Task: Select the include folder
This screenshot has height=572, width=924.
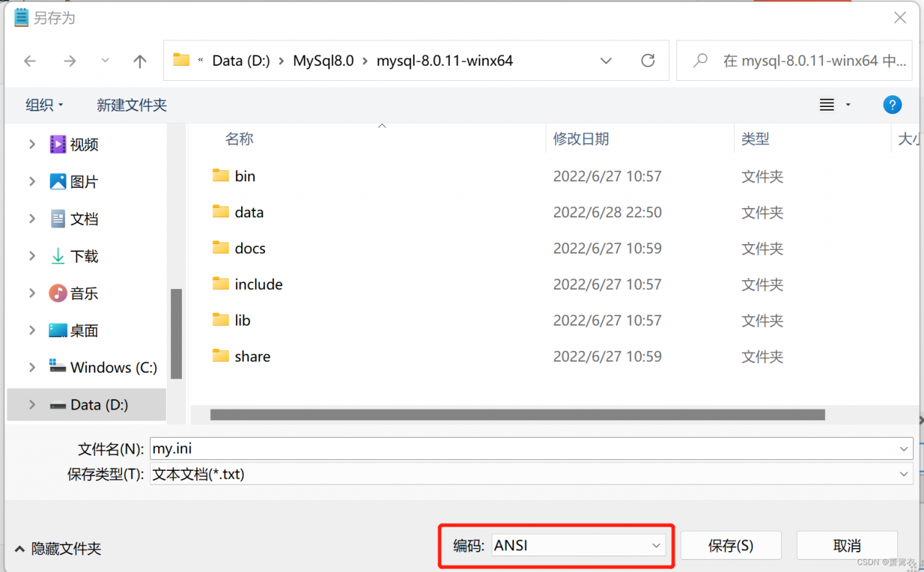Action: [x=248, y=285]
